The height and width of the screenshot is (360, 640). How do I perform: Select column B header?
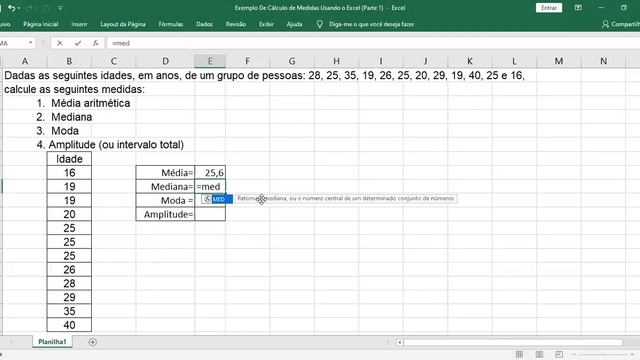pyautogui.click(x=69, y=61)
